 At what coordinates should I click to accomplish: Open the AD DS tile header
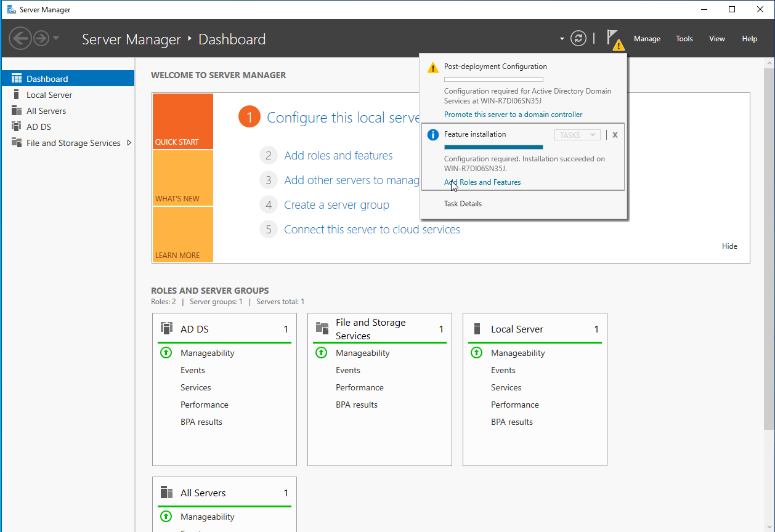tap(224, 329)
